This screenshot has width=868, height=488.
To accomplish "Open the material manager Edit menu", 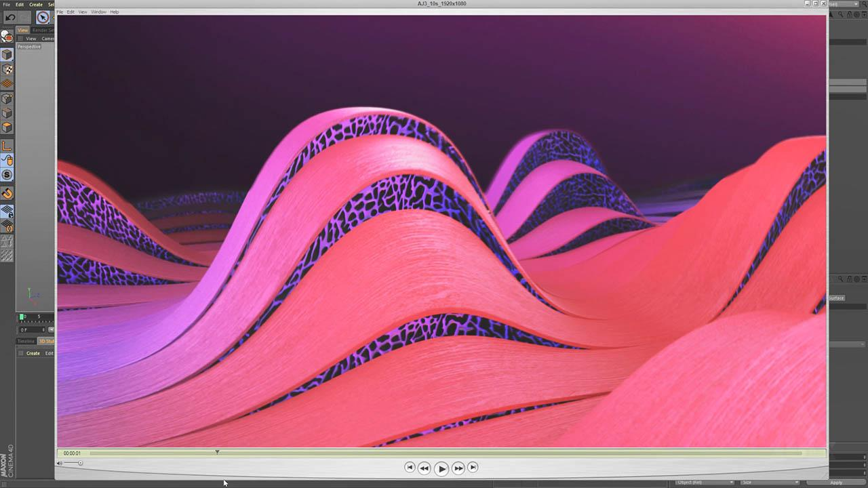I will 50,353.
